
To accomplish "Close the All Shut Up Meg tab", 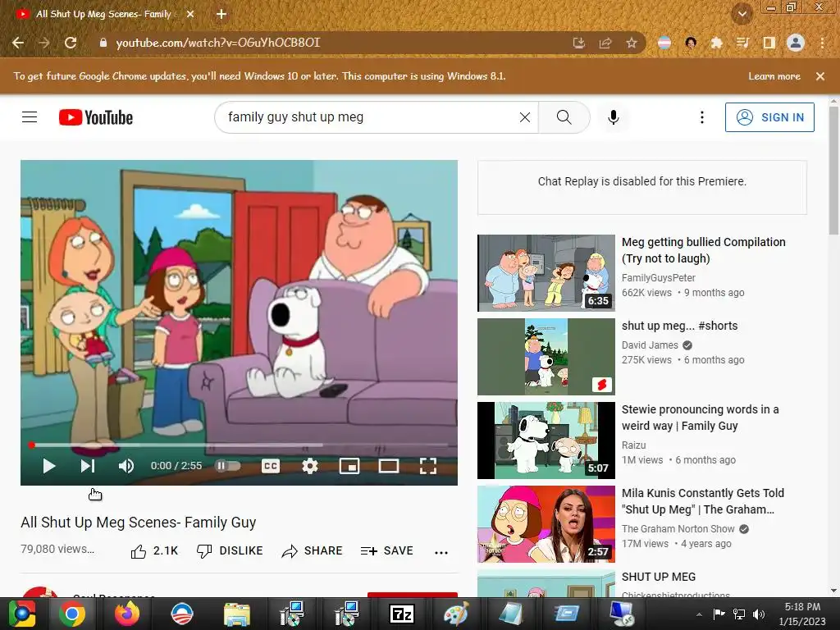I will [190, 14].
